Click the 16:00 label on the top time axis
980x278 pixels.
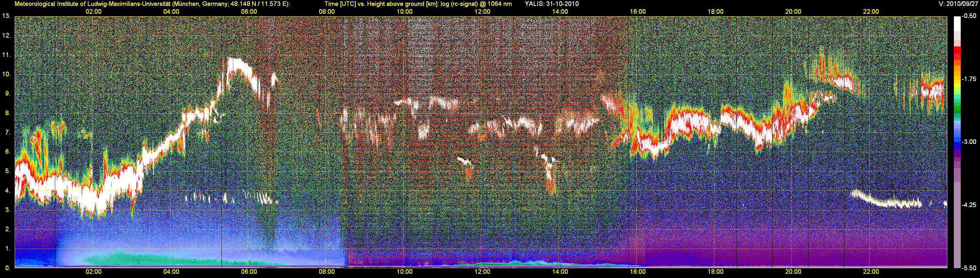pos(638,12)
